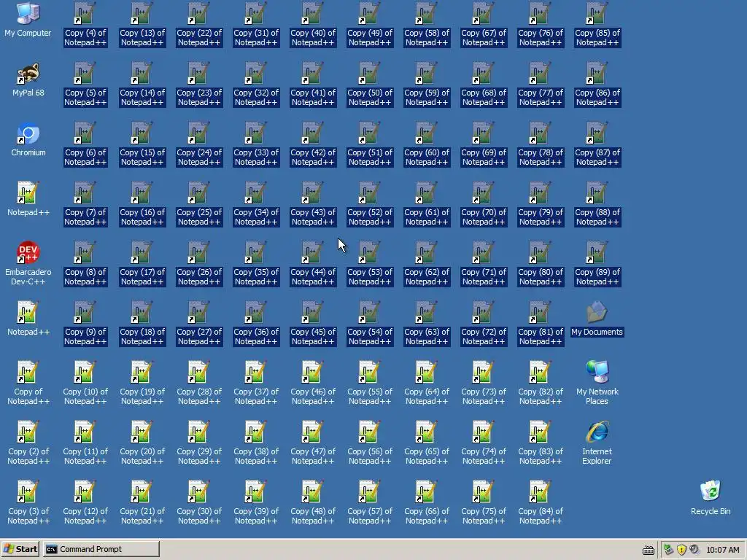
Task: Click the keyboard icon in system tray
Action: pyautogui.click(x=649, y=550)
